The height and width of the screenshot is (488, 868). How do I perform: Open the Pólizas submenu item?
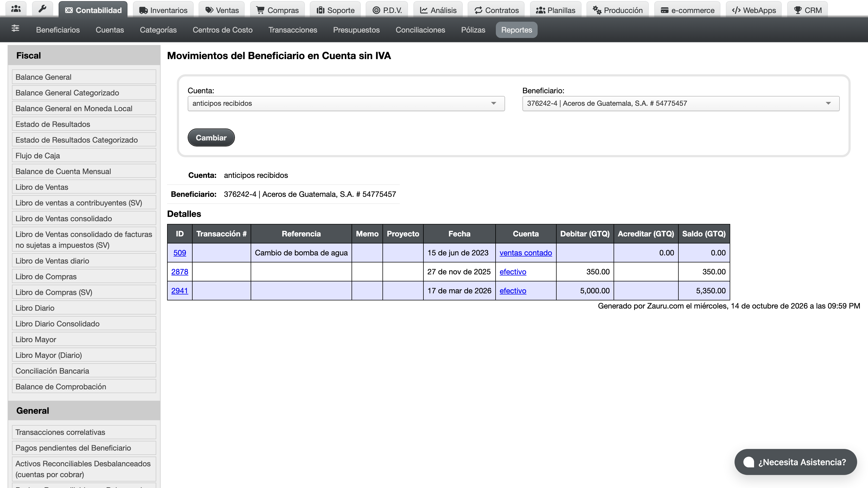473,30
